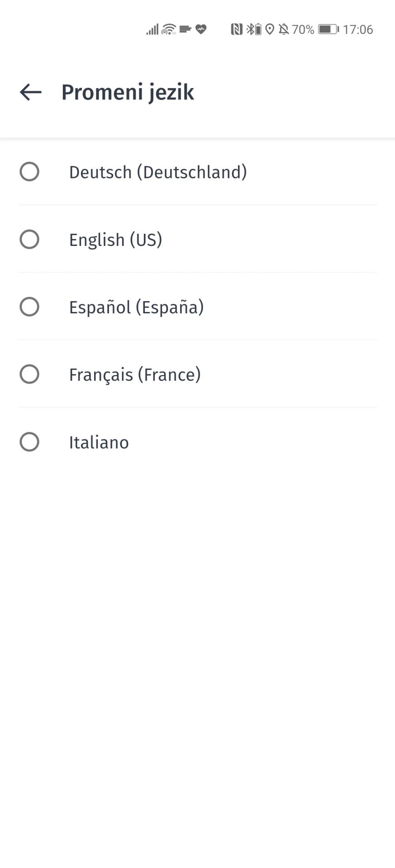The width and height of the screenshot is (395, 868).
Task: Select the radio circle for Deutsch (Deutschland)
Action: point(29,172)
